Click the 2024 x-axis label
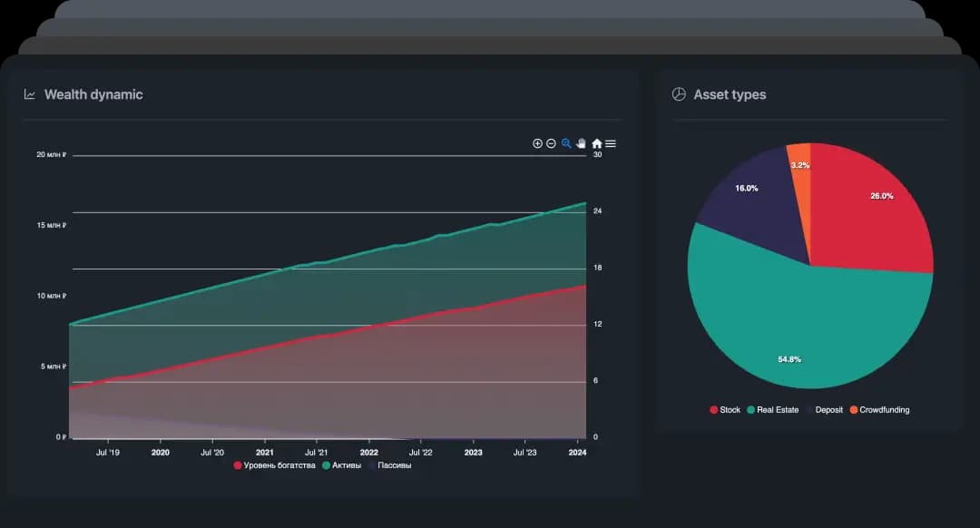The width and height of the screenshot is (980, 528). click(x=577, y=453)
